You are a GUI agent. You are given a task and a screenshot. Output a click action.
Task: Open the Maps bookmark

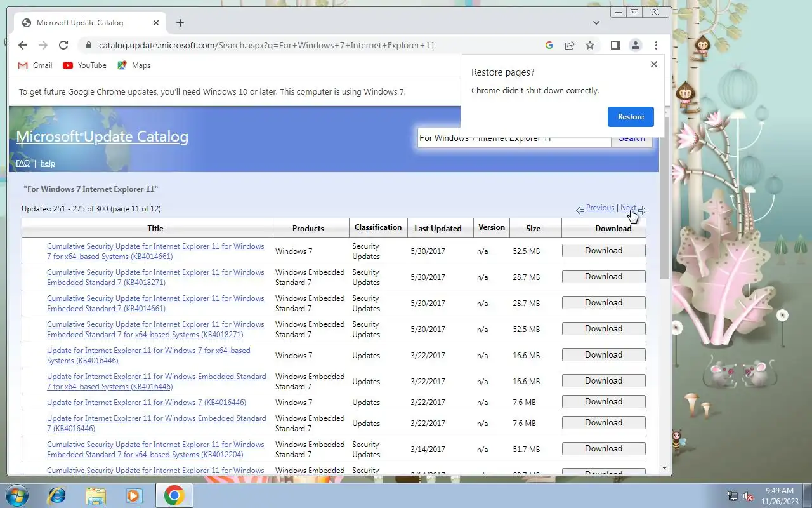134,65
